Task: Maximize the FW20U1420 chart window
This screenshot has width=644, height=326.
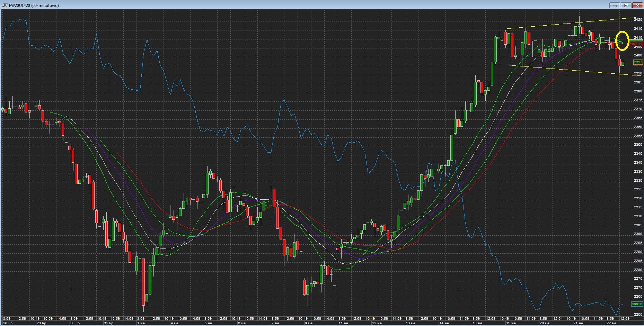Action: click(626, 5)
